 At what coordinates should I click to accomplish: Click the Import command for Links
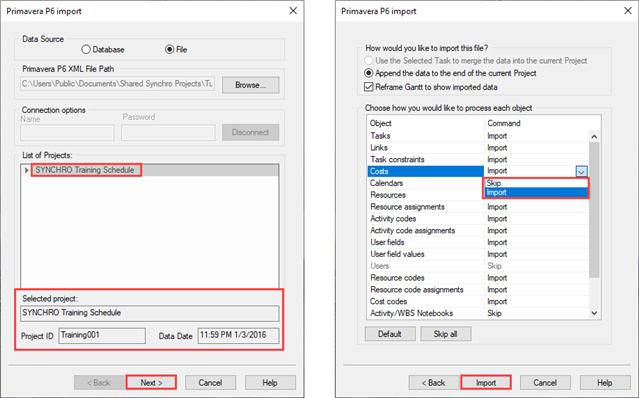(497, 148)
